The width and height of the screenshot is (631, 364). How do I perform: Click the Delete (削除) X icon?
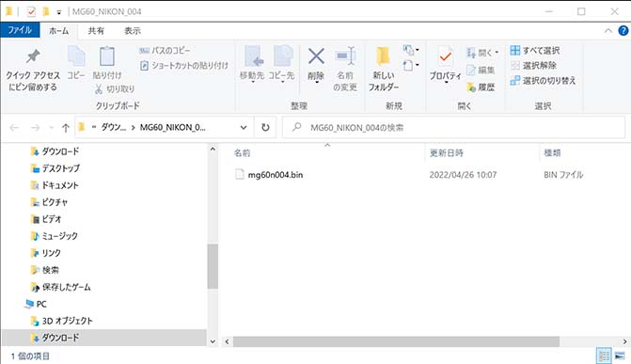(316, 56)
